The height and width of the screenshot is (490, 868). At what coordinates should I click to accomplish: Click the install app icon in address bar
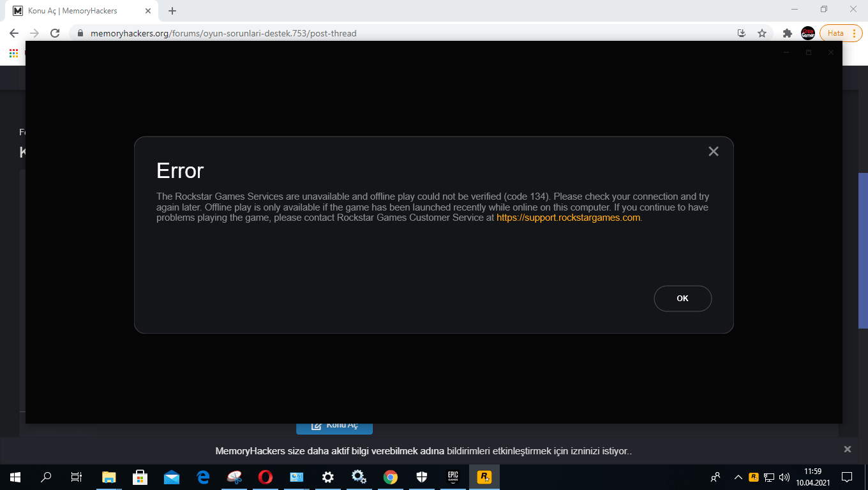742,33
